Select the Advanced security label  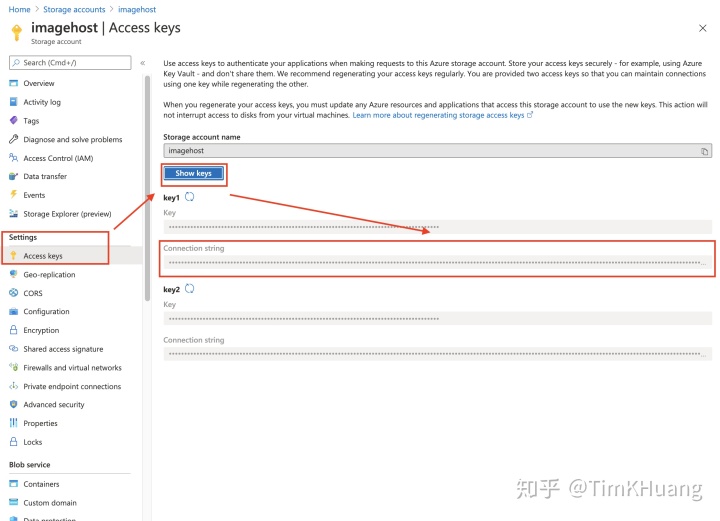tap(54, 404)
